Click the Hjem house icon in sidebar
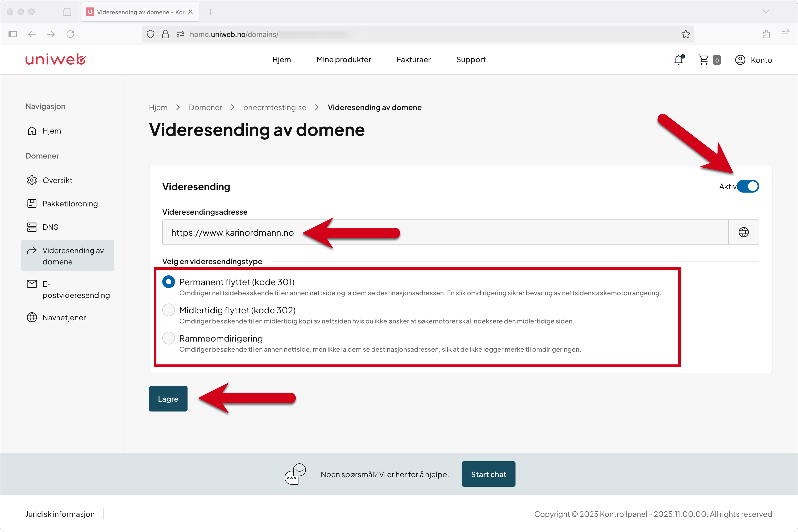The width and height of the screenshot is (798, 532). 32,131
